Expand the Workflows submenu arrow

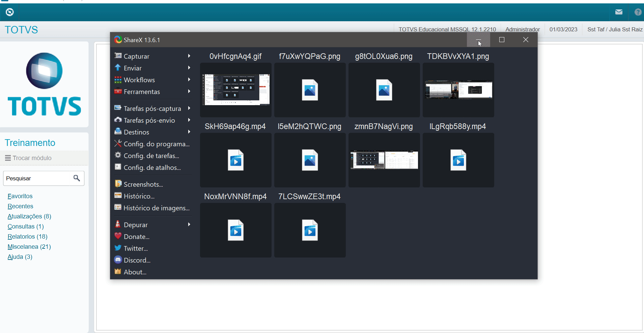click(189, 80)
